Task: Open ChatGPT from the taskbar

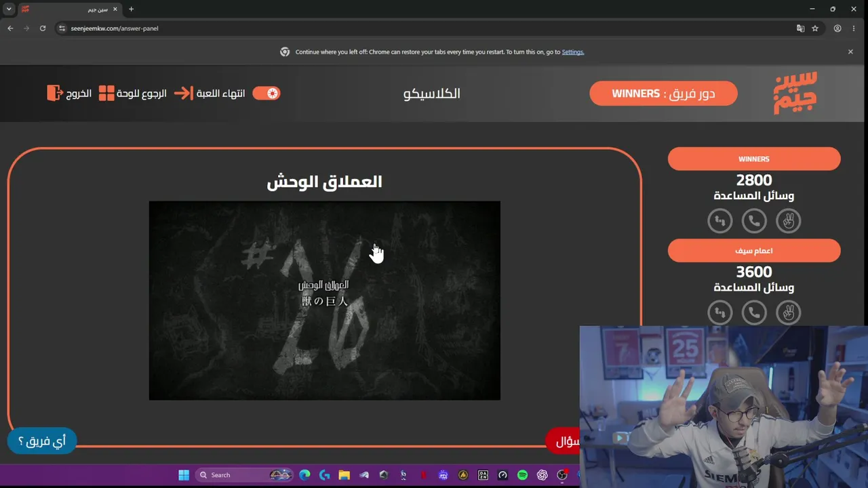Action: [542, 475]
